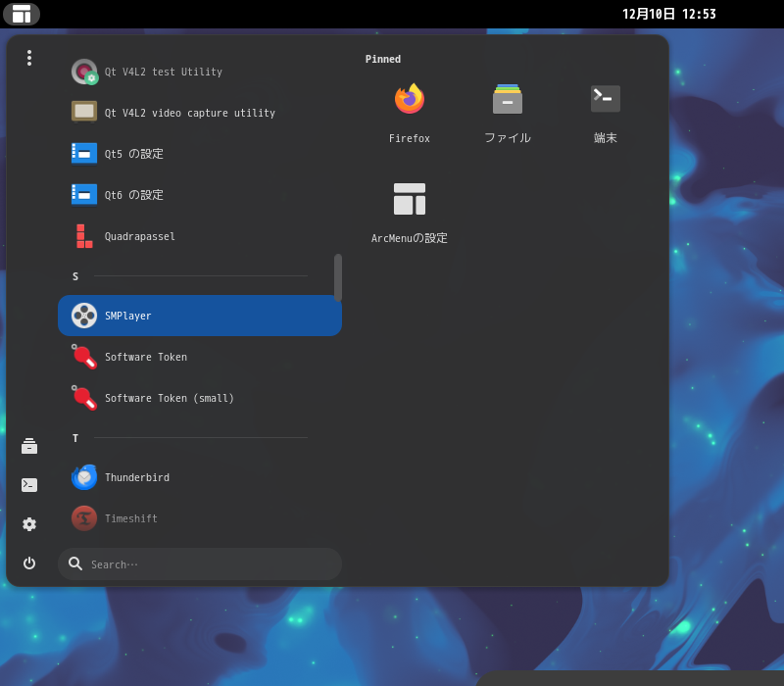Open ファイル from the Pinned apps
This screenshot has height=686, width=784.
click(507, 99)
